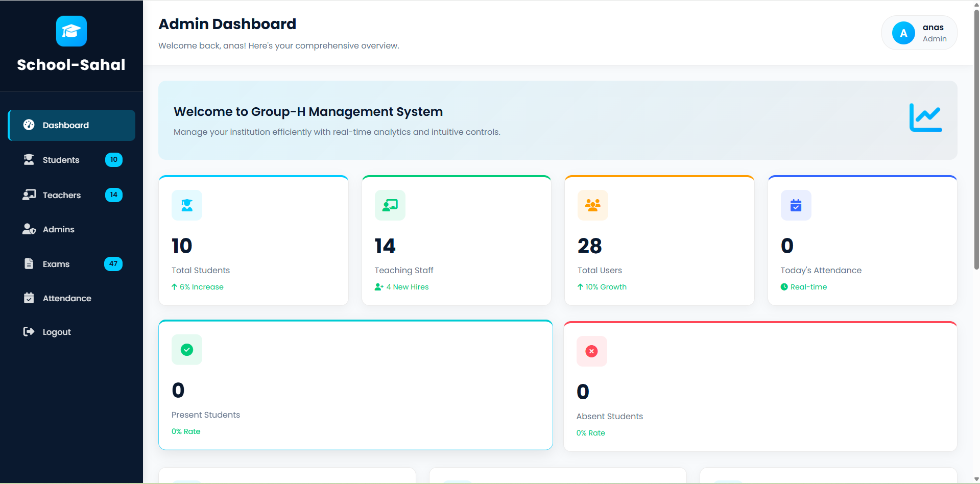The image size is (980, 484).
Task: Click the Students graduate icon in sidebar
Action: (x=29, y=159)
